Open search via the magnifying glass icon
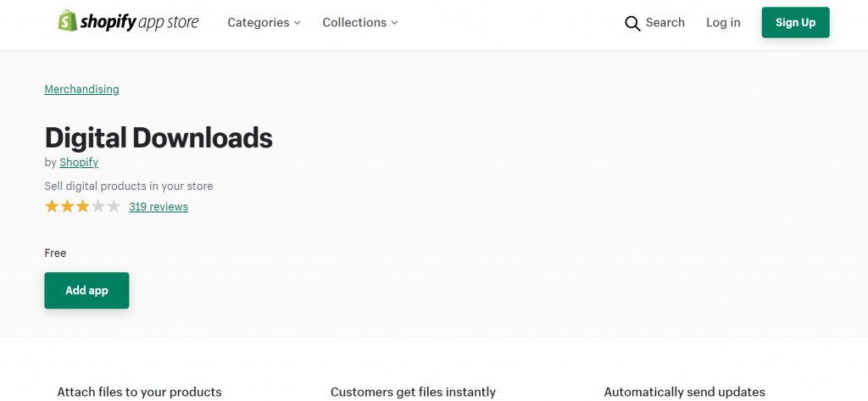 (632, 23)
